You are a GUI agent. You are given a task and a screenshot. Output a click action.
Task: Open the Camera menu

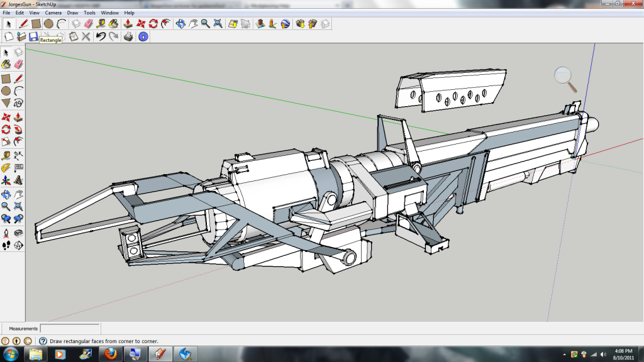point(53,13)
